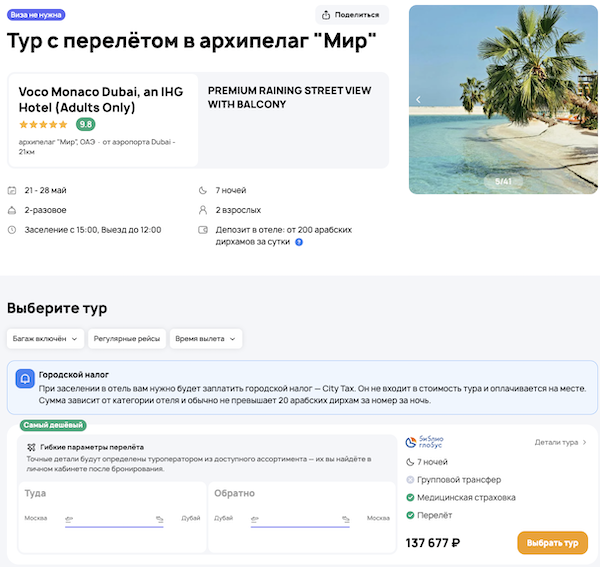Click the deposit info question-mark icon

tap(299, 242)
